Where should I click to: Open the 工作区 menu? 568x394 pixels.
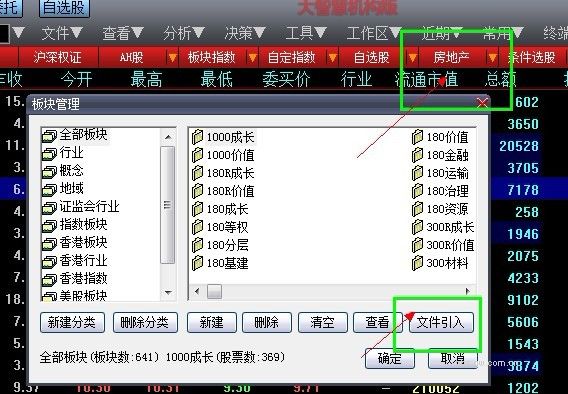(x=373, y=34)
